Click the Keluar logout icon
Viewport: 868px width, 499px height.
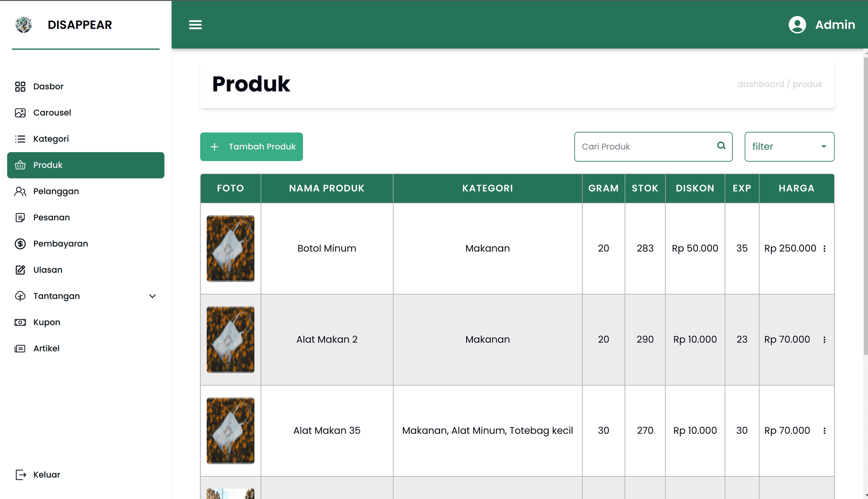coord(21,475)
